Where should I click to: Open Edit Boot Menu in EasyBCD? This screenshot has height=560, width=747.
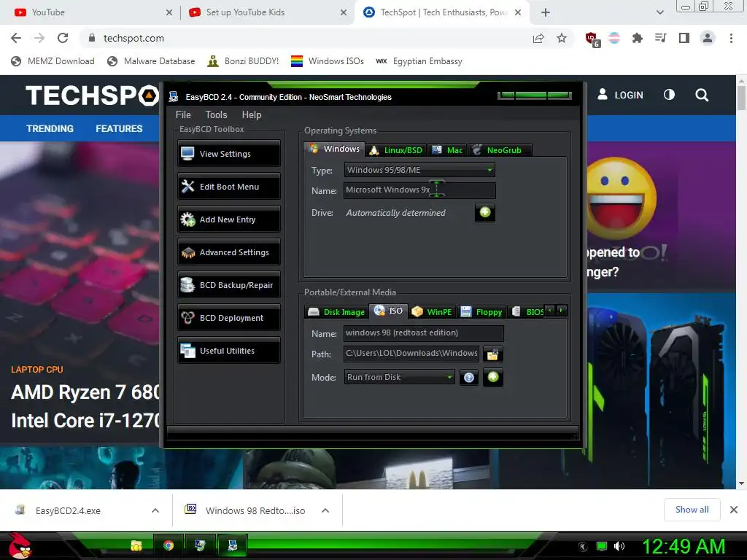[228, 186]
